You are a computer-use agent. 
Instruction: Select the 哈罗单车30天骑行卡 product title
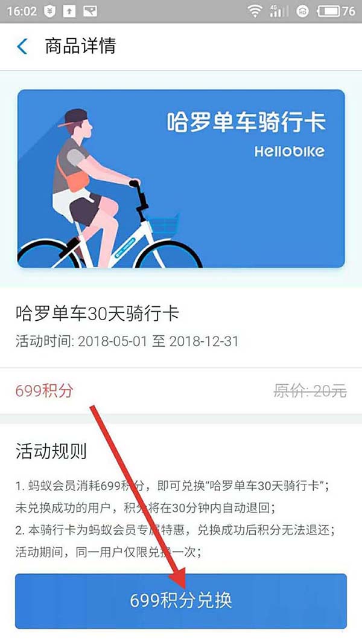point(98,314)
